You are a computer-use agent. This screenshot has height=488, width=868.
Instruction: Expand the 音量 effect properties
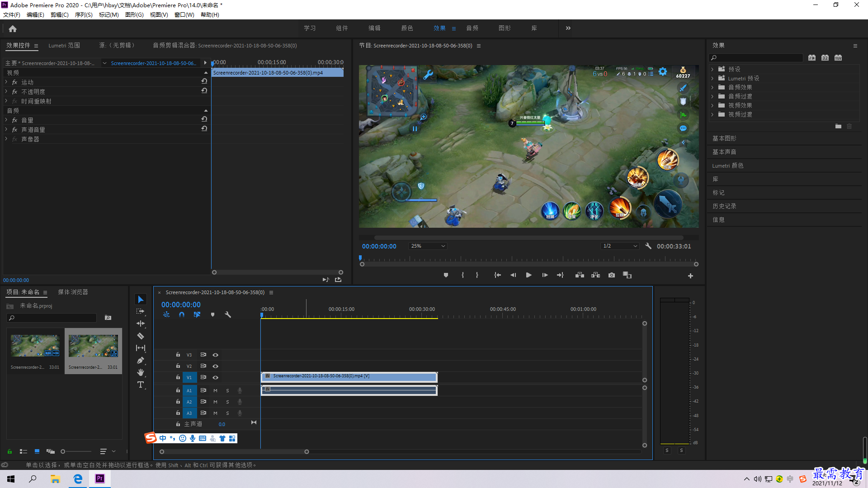click(x=6, y=120)
